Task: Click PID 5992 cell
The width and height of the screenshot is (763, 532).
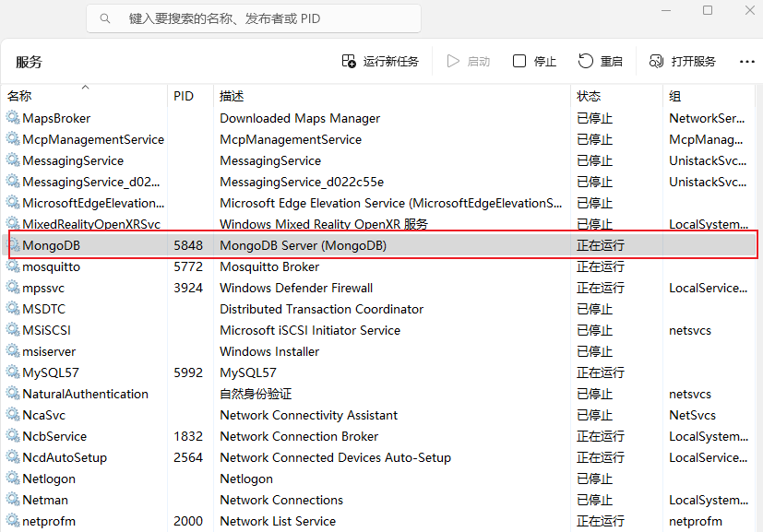Action: point(188,372)
